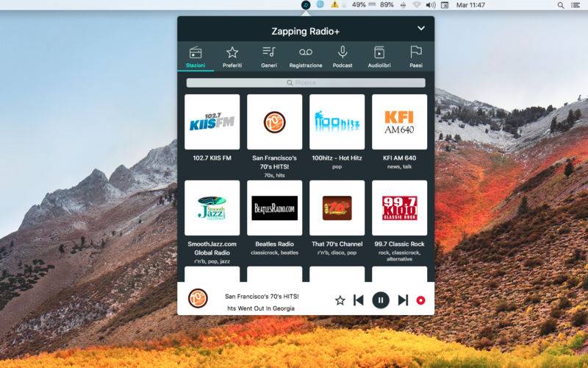Open Spotlight search magnifier in menu bar
The height and width of the screenshot is (368, 588).
[561, 5]
